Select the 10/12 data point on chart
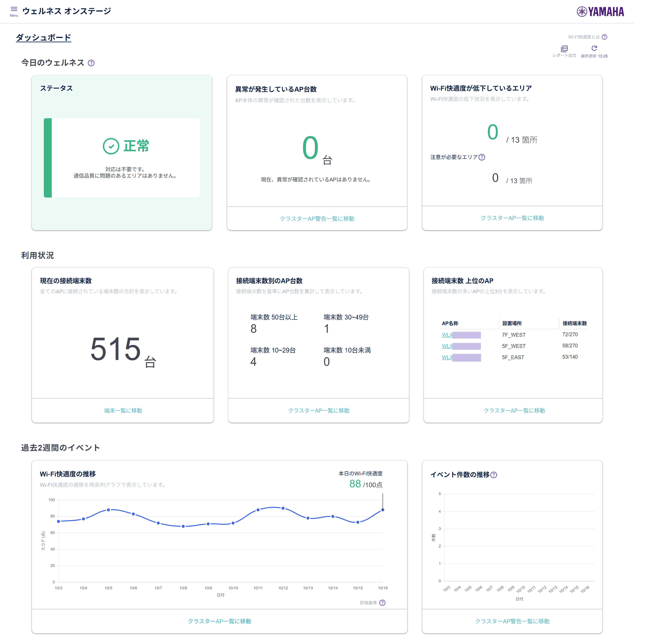The width and height of the screenshot is (654, 644). click(283, 508)
